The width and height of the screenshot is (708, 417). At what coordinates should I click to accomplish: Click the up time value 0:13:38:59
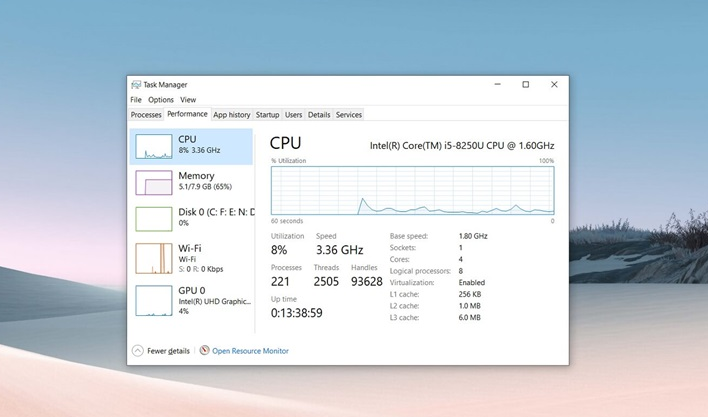[x=297, y=313]
